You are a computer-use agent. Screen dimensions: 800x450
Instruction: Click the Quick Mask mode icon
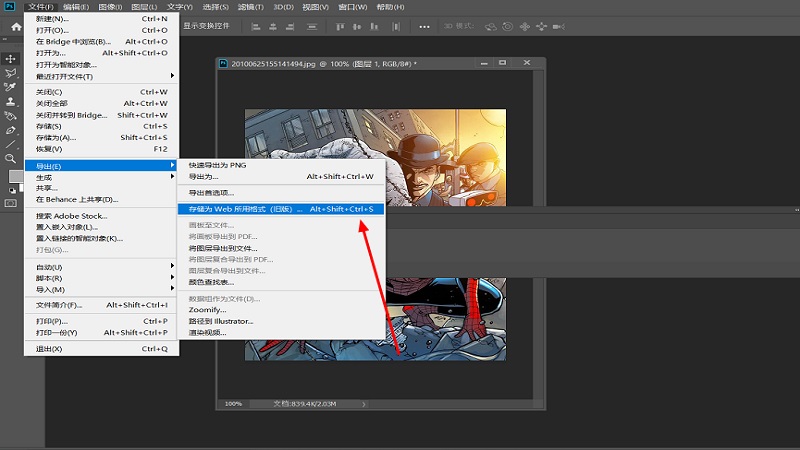tap(10, 203)
